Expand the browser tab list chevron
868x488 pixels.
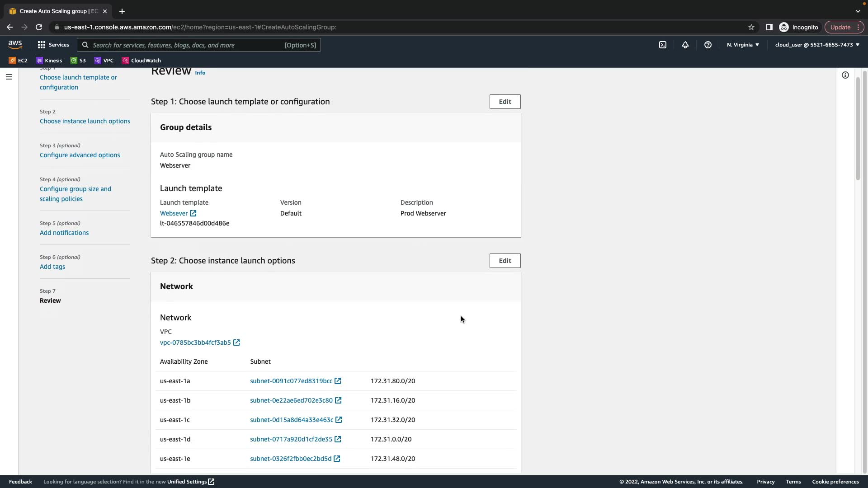point(858,11)
